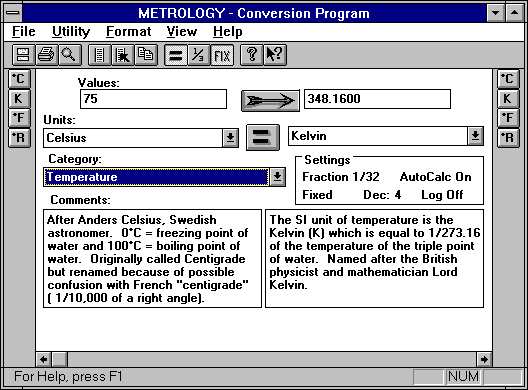Click the input value field containing 75
Screen dimensions: 528x390
coord(153,99)
